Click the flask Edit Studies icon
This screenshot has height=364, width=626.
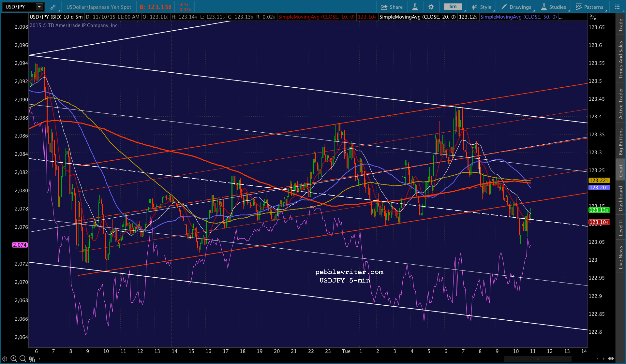415,7
